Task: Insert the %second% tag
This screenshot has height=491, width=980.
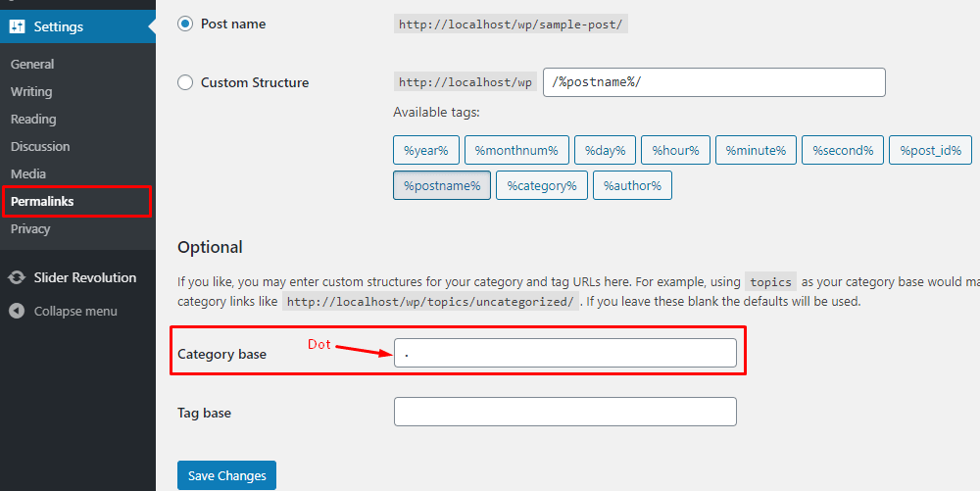Action: coord(843,151)
